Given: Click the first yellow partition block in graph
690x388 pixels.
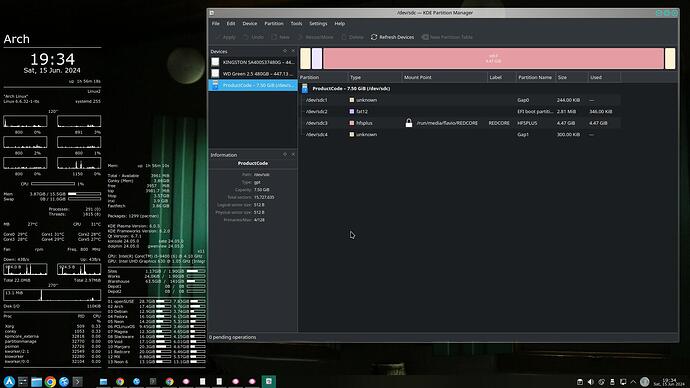Looking at the screenshot, I should point(305,59).
